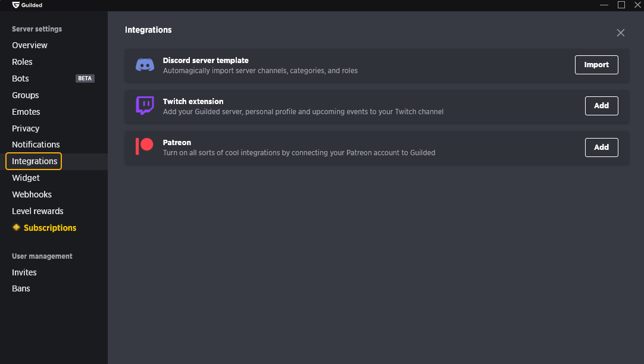Viewport: 644px width, 364px height.
Task: Go to Roles settings
Action: 22,62
